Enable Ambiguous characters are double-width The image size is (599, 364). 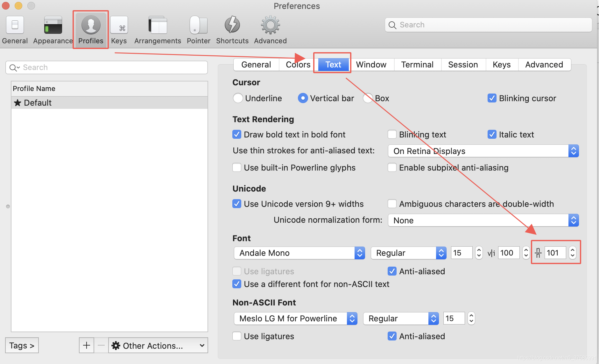coord(392,204)
